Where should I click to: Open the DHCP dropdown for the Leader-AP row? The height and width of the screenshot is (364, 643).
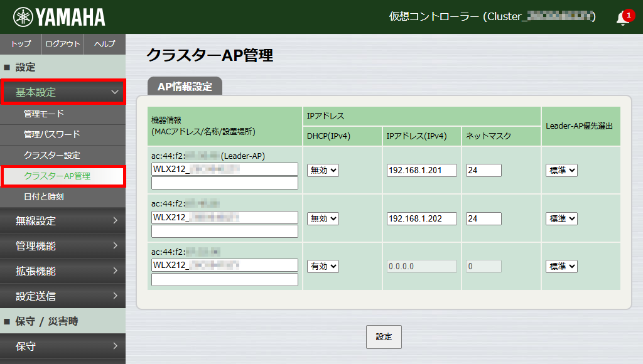322,170
